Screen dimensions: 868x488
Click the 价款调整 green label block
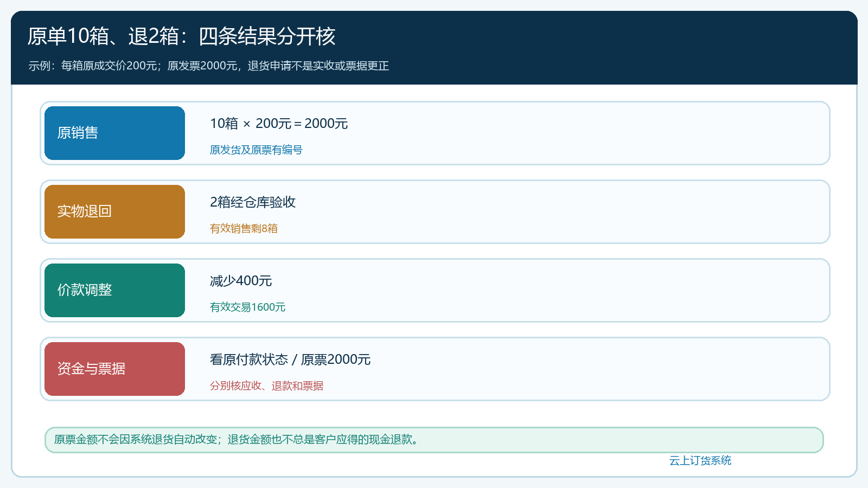pos(114,290)
